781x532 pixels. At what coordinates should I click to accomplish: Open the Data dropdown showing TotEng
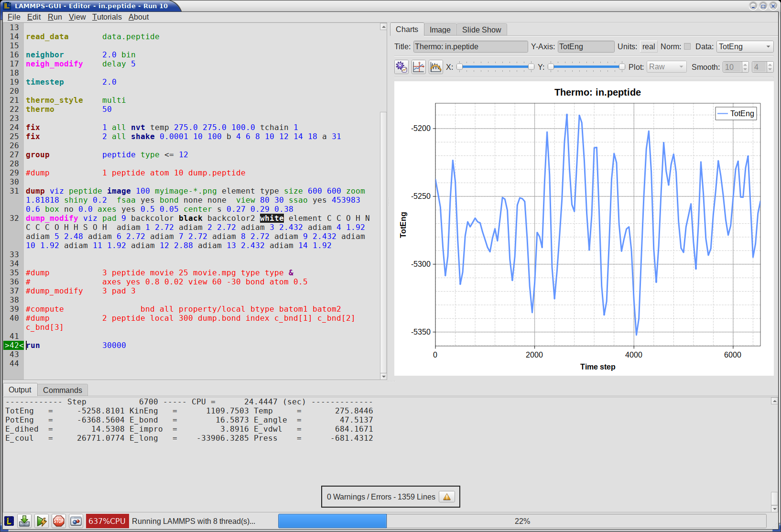tap(745, 46)
